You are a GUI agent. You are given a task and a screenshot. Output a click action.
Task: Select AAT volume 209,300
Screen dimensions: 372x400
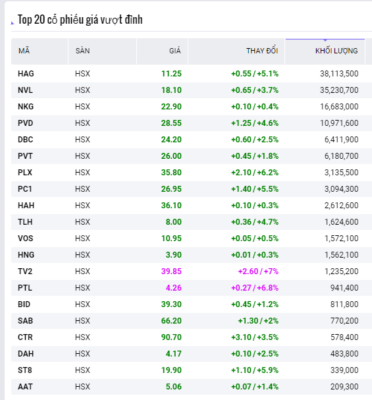pos(345,387)
